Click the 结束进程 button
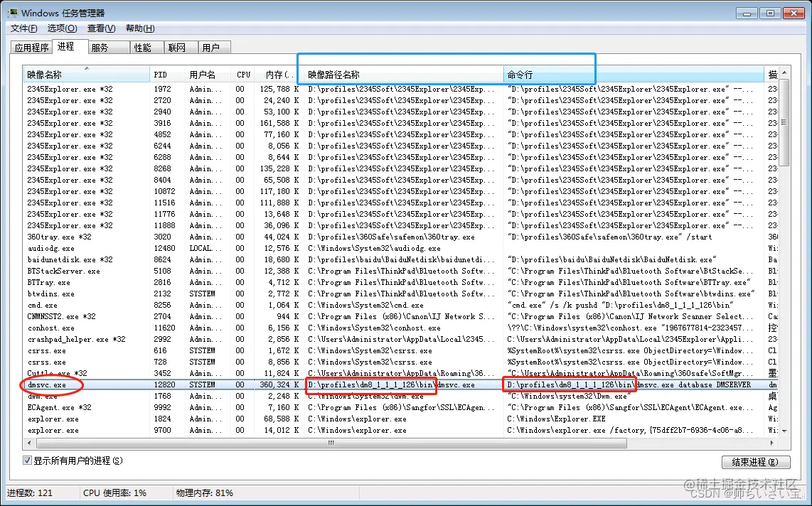This screenshot has height=506, width=812. [x=756, y=462]
